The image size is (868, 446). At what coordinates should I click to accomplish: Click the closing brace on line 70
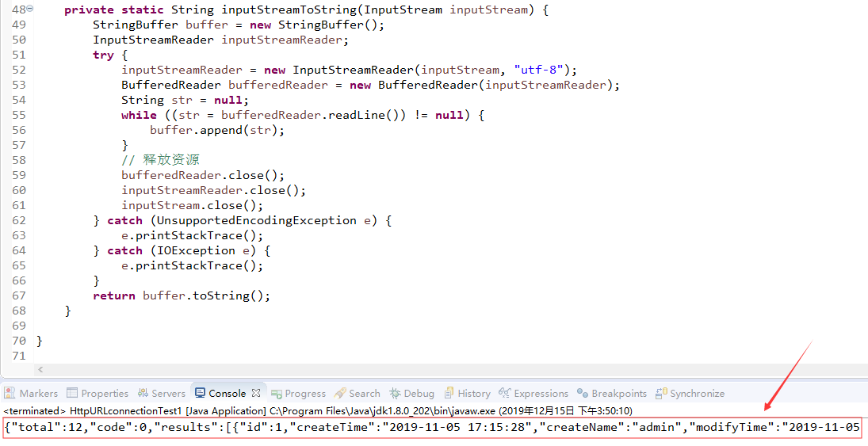pos(40,341)
